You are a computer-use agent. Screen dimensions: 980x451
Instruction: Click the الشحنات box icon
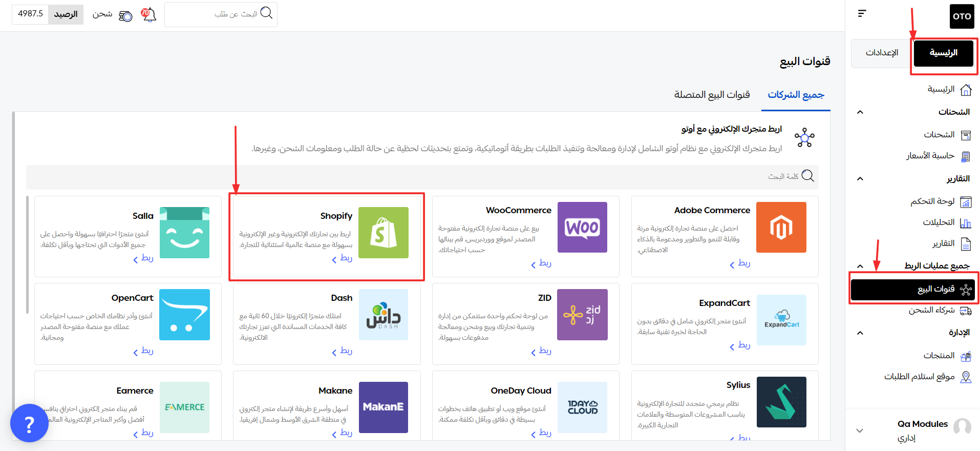[966, 135]
